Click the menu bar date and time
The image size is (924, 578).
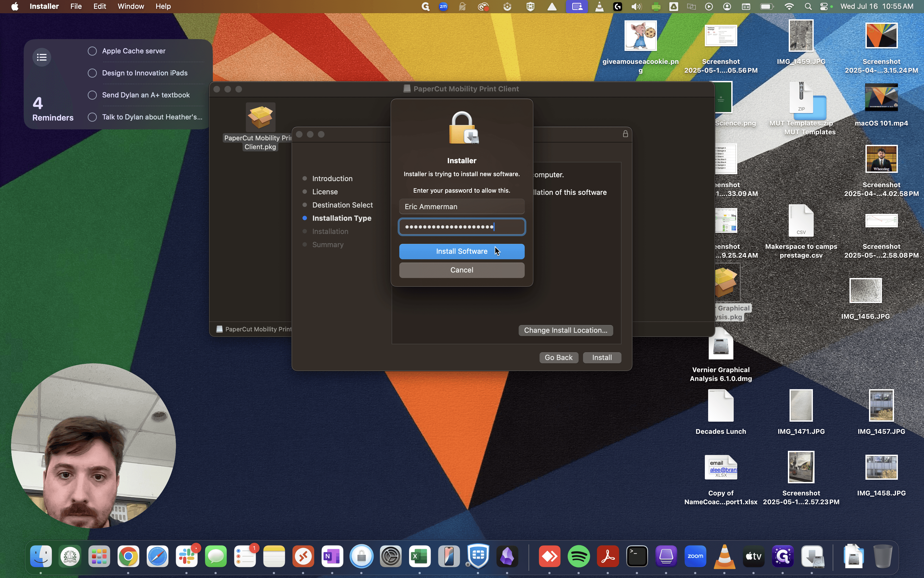(x=877, y=7)
